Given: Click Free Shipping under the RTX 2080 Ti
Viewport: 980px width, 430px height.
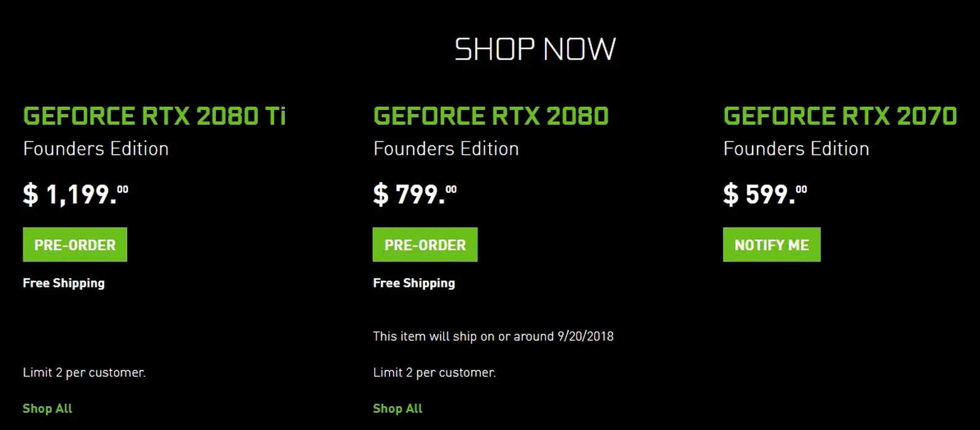Looking at the screenshot, I should (x=64, y=283).
